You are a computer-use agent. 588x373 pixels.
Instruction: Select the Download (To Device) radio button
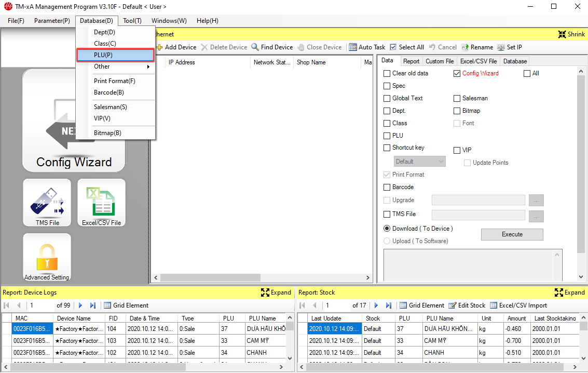click(x=387, y=229)
